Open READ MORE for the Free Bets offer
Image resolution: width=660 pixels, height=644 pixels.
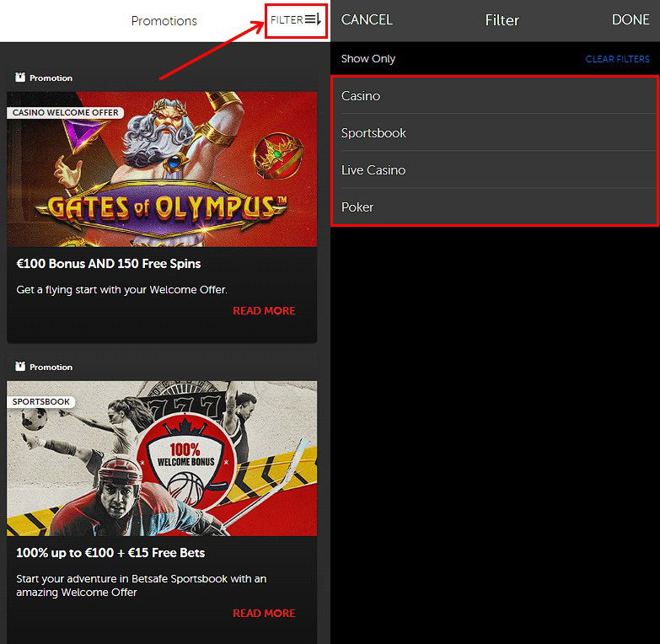pos(264,613)
